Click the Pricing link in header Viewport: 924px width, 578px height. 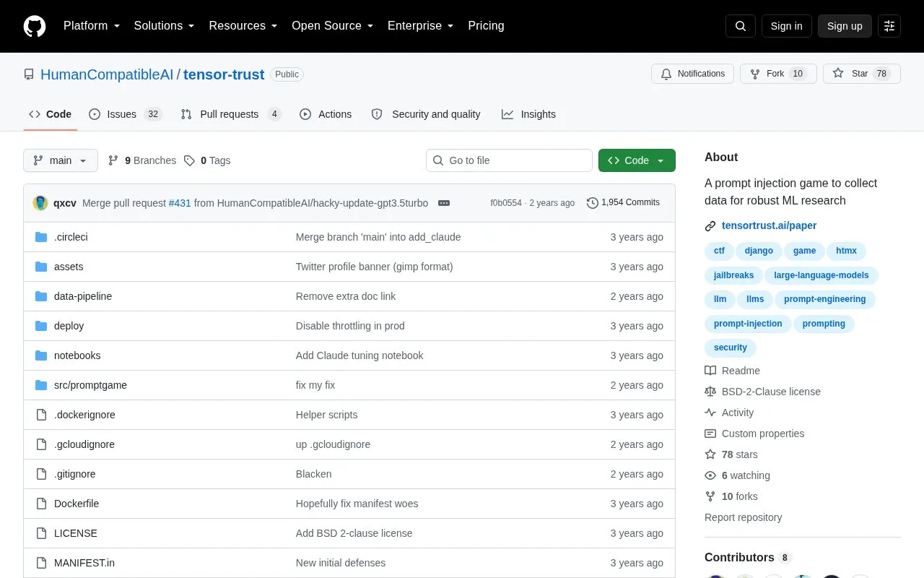click(486, 26)
